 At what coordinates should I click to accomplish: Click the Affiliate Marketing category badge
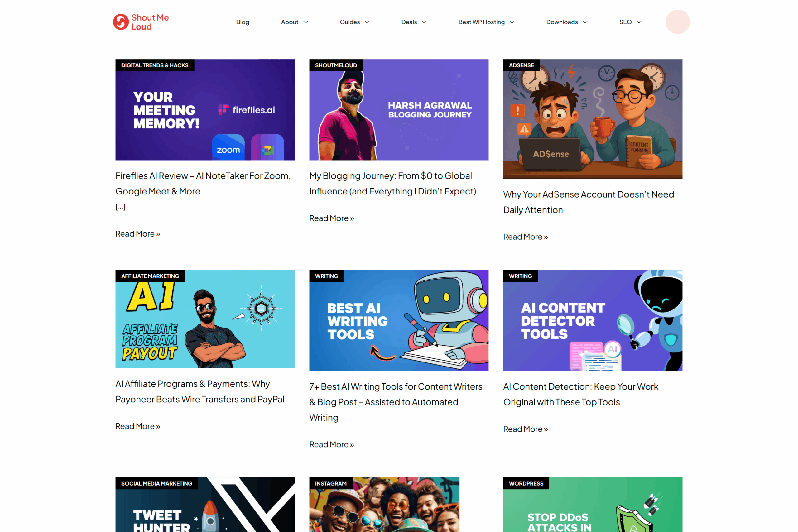point(150,276)
